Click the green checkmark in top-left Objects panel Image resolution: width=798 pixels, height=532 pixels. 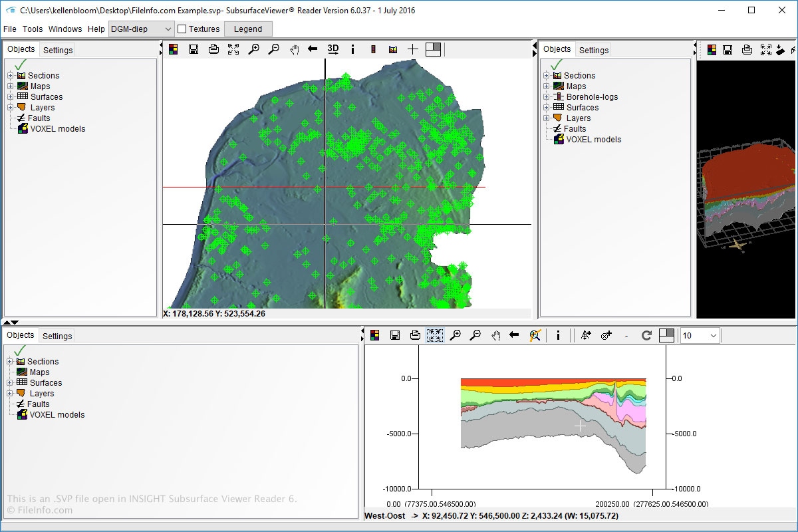click(19, 65)
